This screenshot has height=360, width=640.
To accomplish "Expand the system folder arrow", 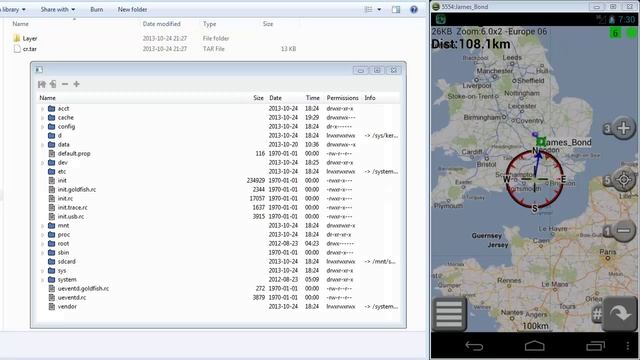I will 42,280.
